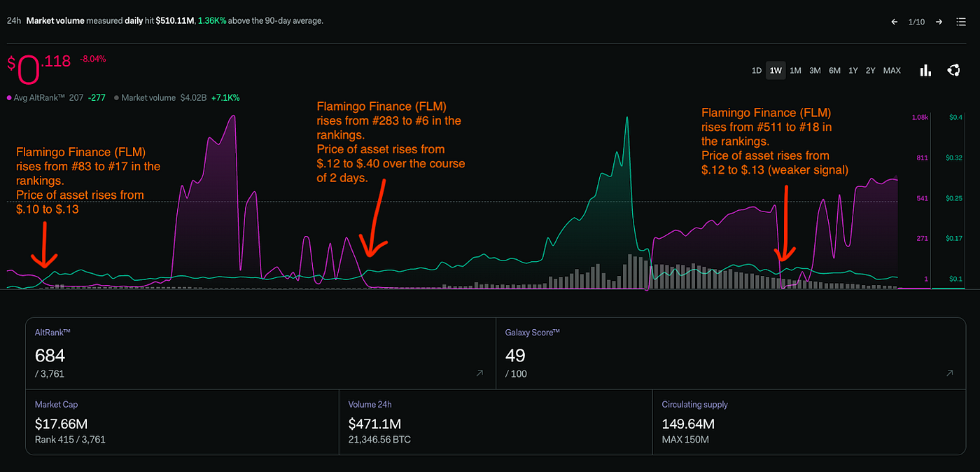Go to the previous insight with left arrow

tap(894, 22)
